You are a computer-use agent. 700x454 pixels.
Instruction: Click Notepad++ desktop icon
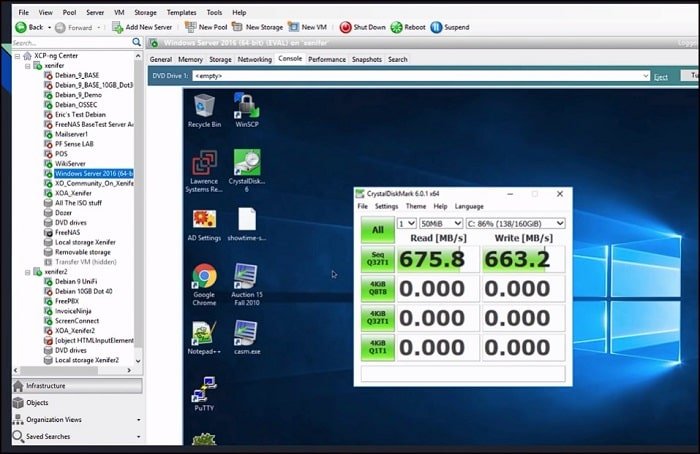click(x=204, y=338)
